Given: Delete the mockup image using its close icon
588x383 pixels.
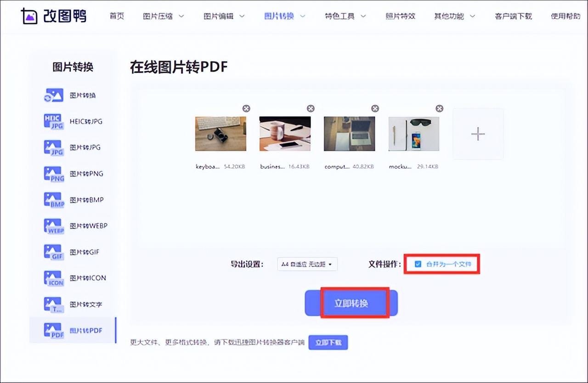Looking at the screenshot, I should point(439,108).
